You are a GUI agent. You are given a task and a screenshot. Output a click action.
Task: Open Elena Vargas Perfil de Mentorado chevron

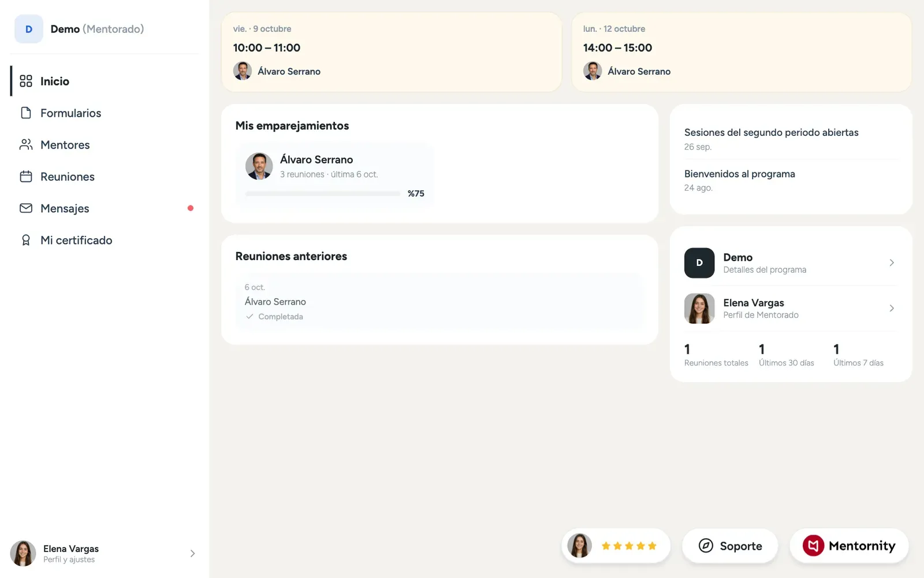[x=892, y=308]
